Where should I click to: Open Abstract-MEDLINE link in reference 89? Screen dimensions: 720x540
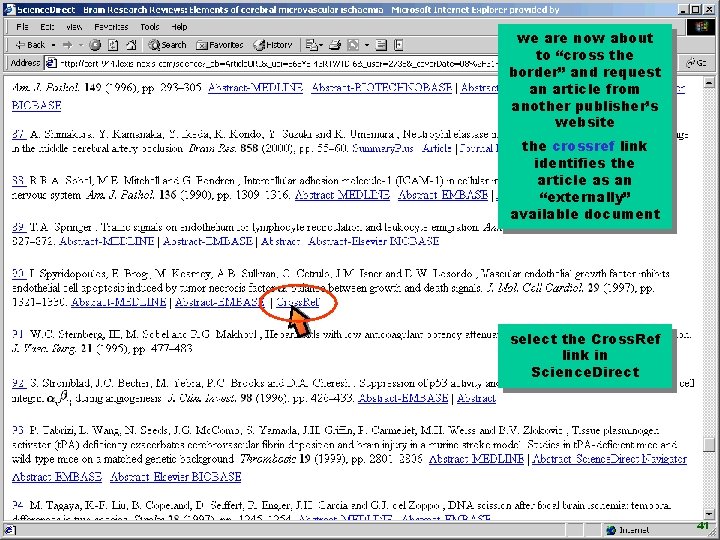click(107, 241)
